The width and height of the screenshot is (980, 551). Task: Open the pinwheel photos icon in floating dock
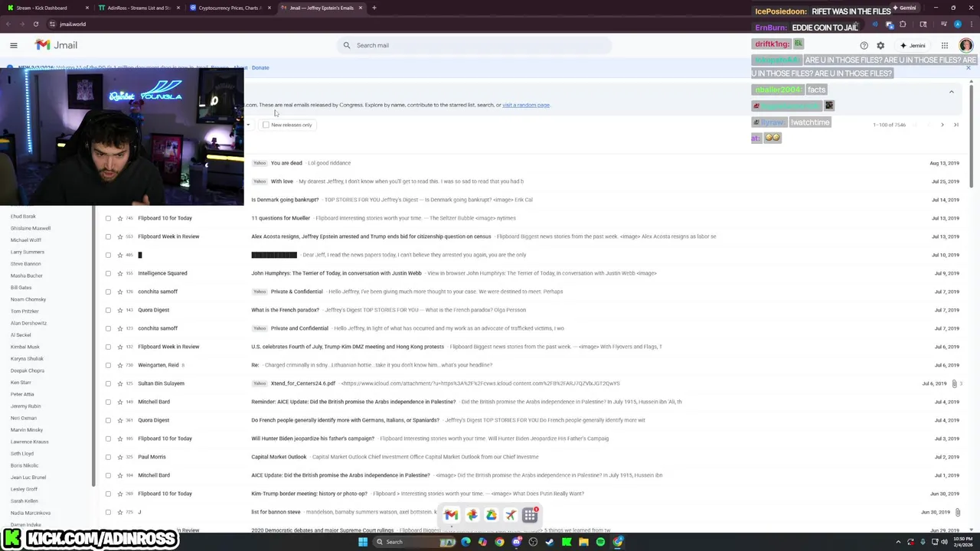(472, 515)
